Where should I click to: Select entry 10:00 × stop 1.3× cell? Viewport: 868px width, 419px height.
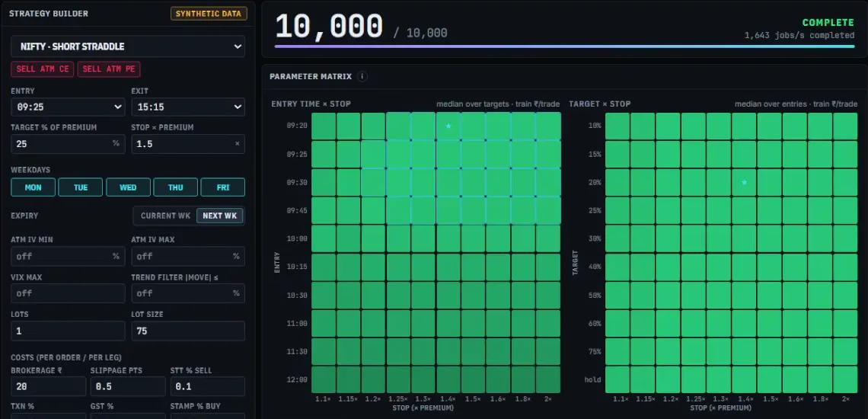[423, 239]
